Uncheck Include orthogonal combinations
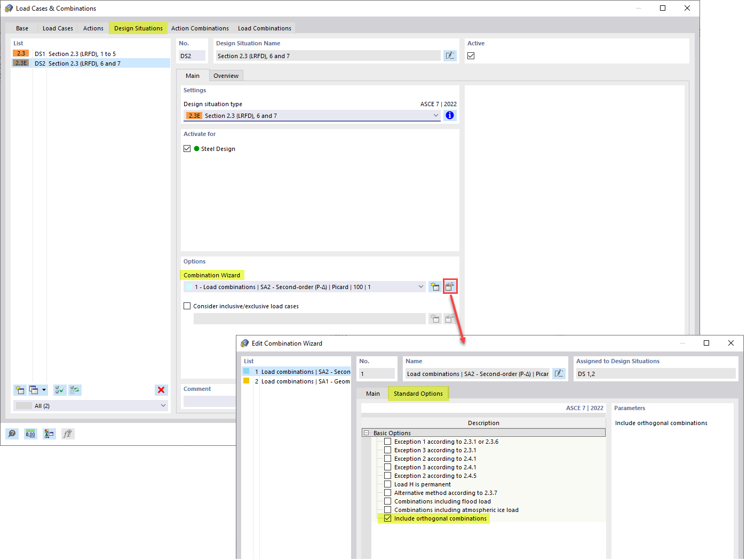This screenshot has width=747, height=560. (388, 518)
